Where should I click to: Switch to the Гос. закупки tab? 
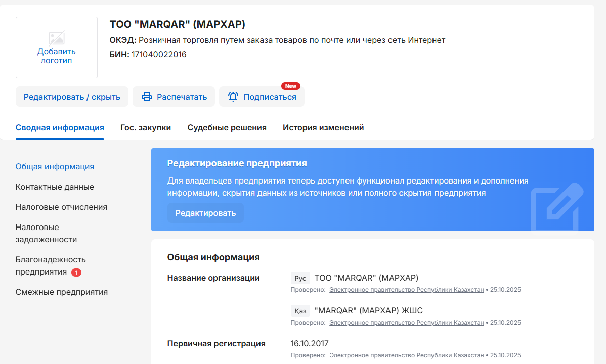tap(146, 127)
